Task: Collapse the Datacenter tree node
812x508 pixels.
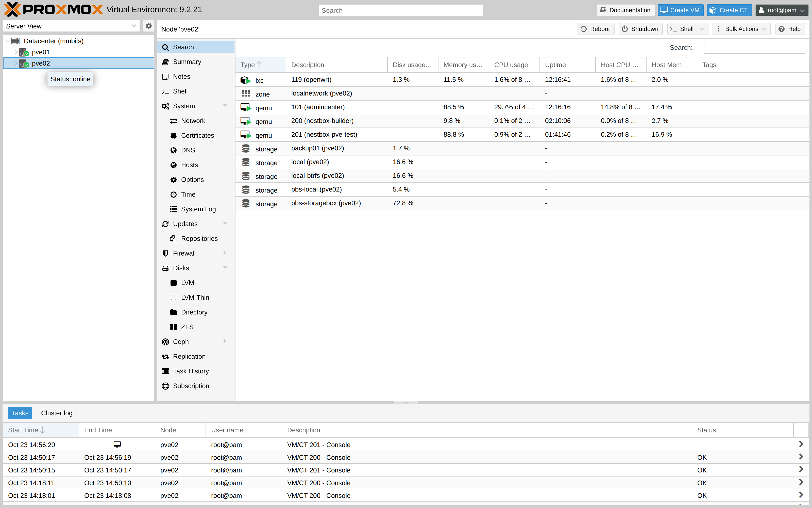Action: (8, 41)
